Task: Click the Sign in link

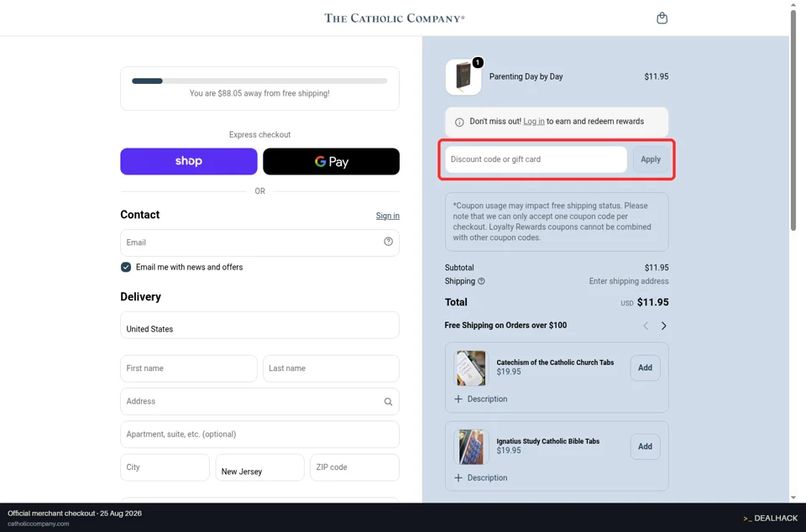Action: pyautogui.click(x=388, y=216)
